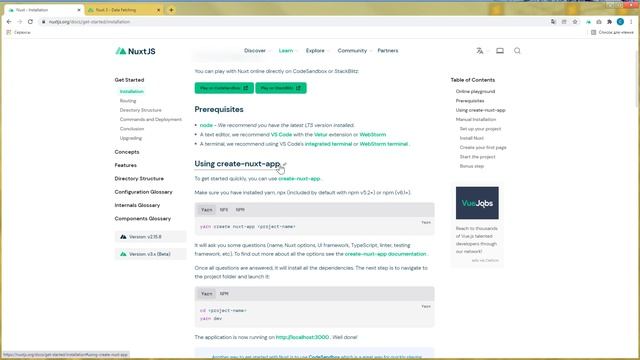Image resolution: width=640 pixels, height=360 pixels.
Task: Jump to Bonus step in Table of Contents
Action: [x=471, y=166]
